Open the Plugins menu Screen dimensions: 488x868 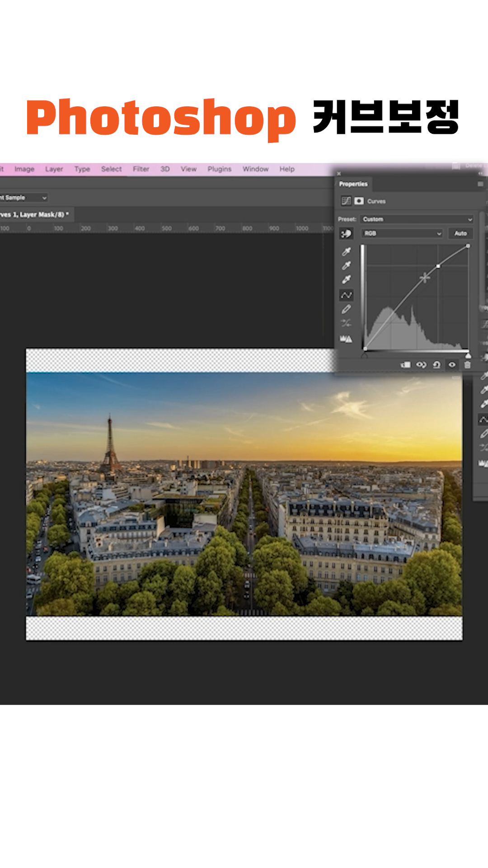click(x=219, y=169)
